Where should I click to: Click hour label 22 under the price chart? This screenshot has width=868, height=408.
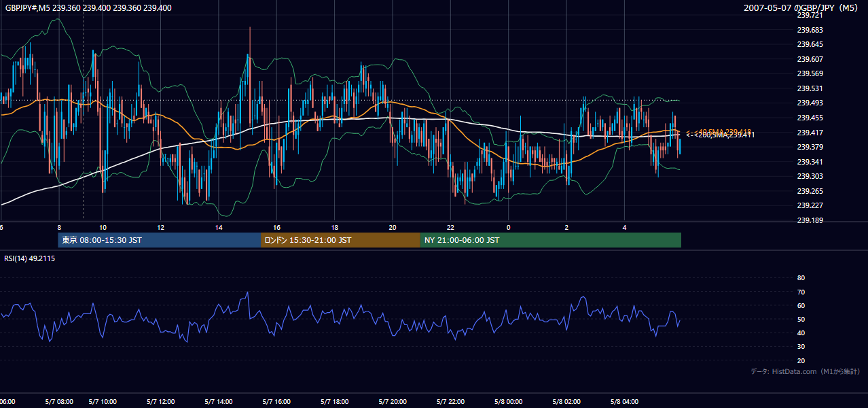click(x=450, y=227)
